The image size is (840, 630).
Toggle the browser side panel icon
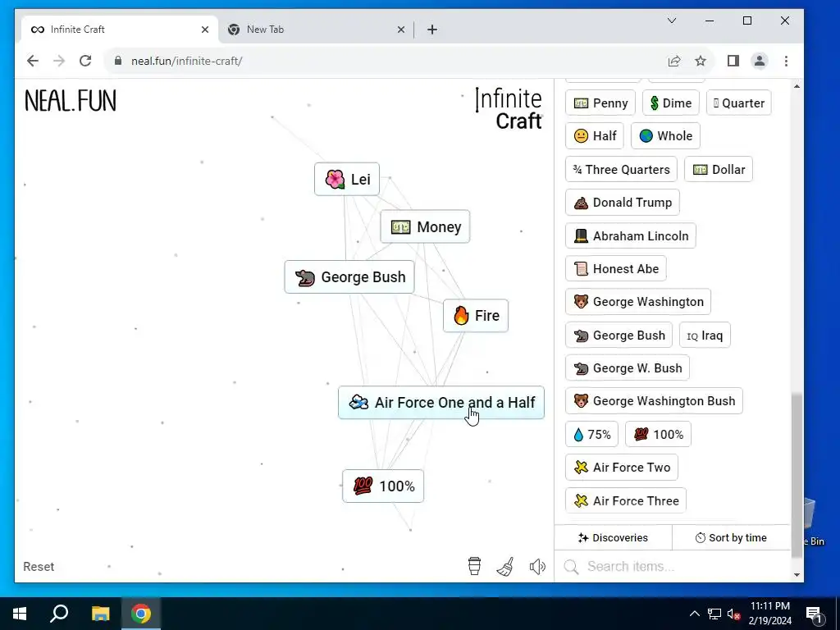tap(733, 61)
